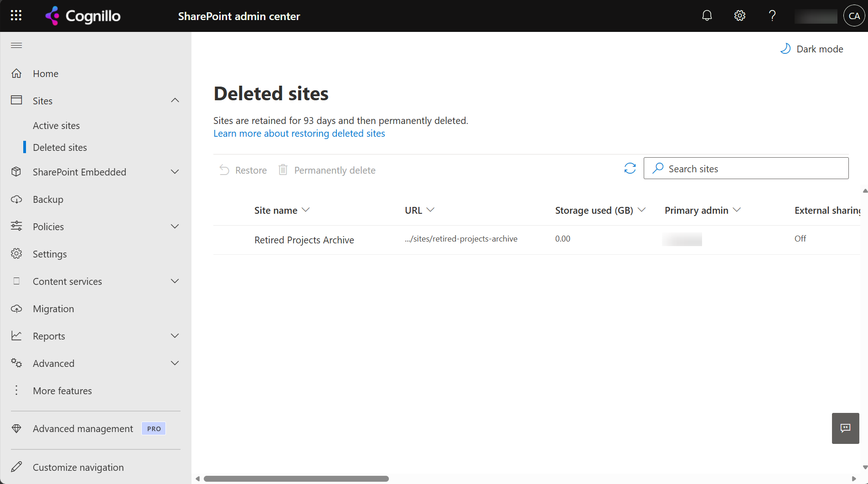Click the horizontal scrollbar right arrow
The height and width of the screenshot is (484, 868).
[x=854, y=479]
